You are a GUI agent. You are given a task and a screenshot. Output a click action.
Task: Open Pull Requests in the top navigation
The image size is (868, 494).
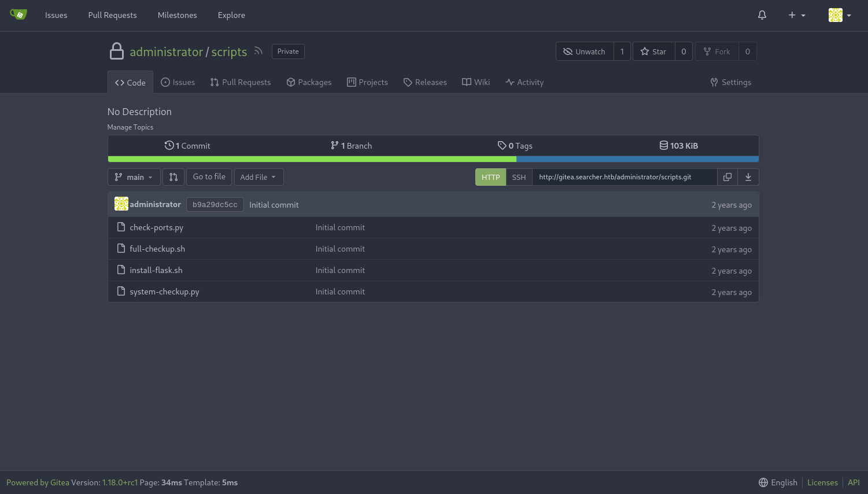[112, 15]
